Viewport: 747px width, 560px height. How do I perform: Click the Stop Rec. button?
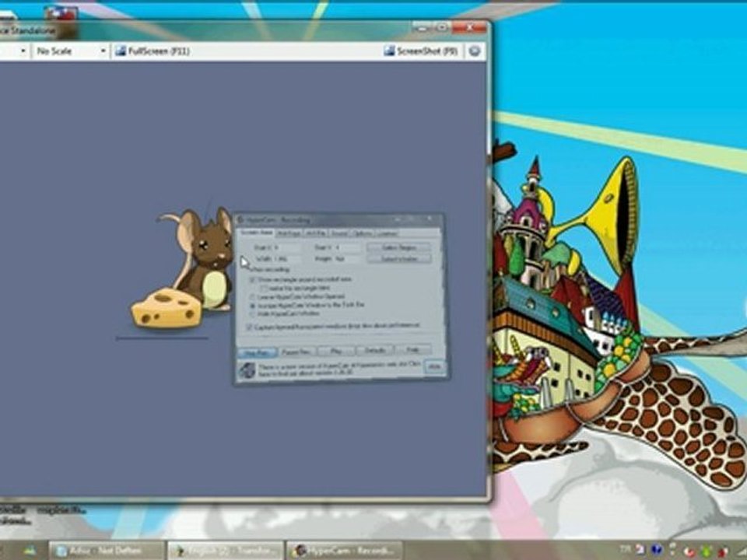[256, 352]
